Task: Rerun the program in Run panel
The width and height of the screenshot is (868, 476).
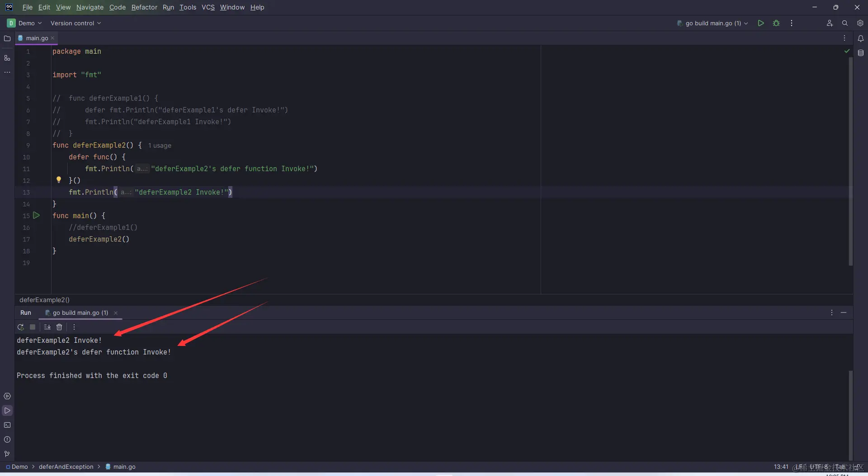Action: 21,327
